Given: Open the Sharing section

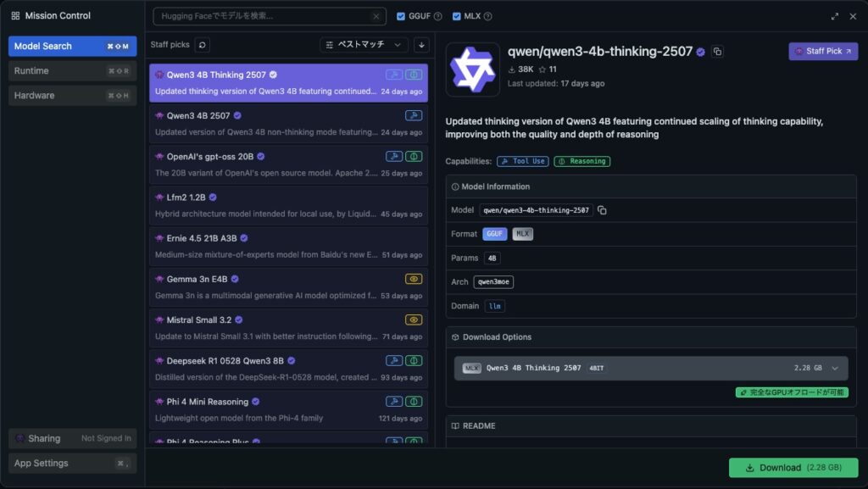Looking at the screenshot, I should (x=73, y=439).
